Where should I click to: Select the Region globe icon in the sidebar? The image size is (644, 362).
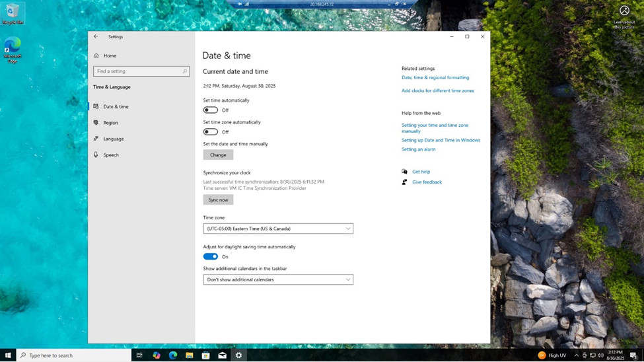[x=96, y=123]
